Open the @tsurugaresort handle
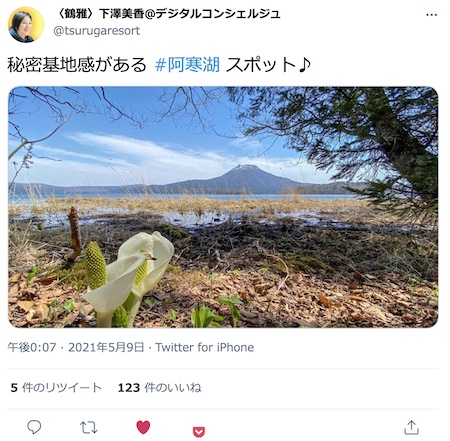 (x=96, y=31)
